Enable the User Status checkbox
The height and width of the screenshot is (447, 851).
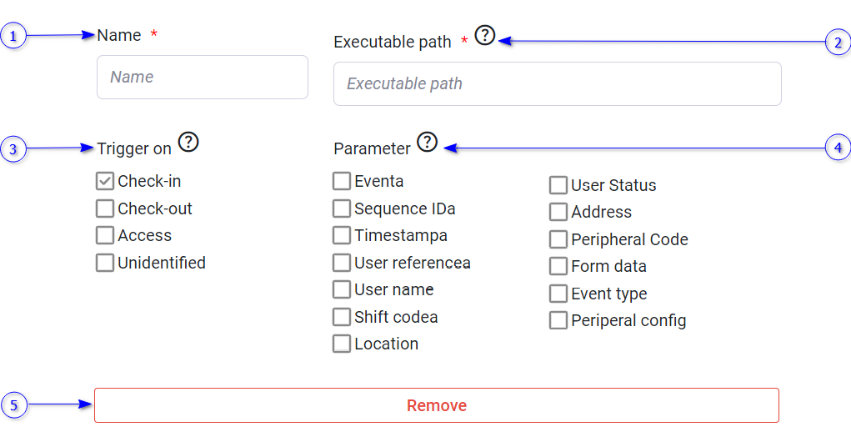pos(558,185)
